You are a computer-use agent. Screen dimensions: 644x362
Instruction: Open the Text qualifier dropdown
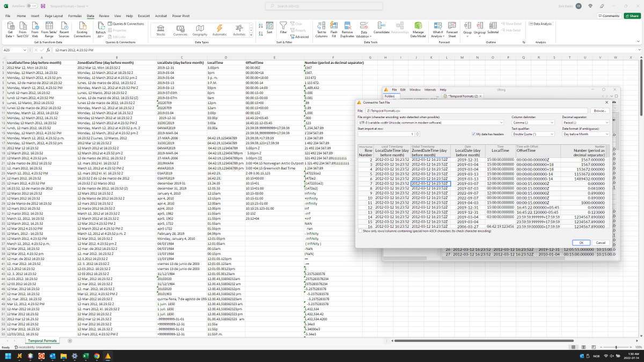coord(532,134)
